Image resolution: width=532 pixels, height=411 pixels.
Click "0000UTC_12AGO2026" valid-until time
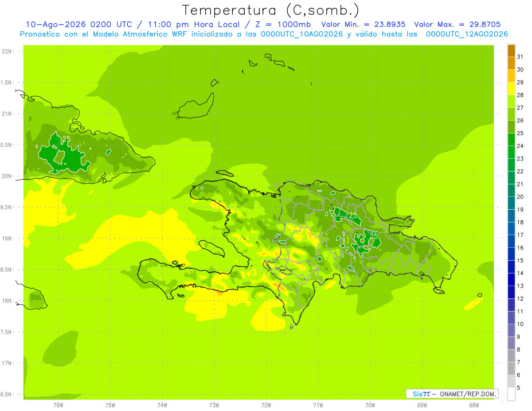(467, 34)
